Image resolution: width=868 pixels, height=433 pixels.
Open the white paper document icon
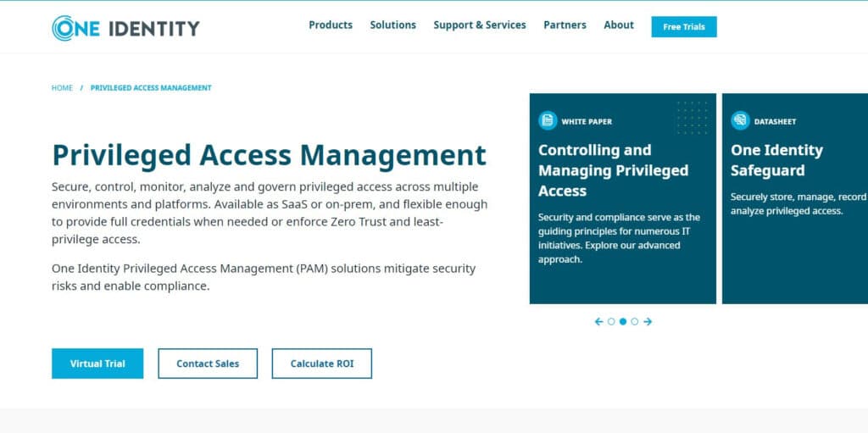[x=548, y=120]
